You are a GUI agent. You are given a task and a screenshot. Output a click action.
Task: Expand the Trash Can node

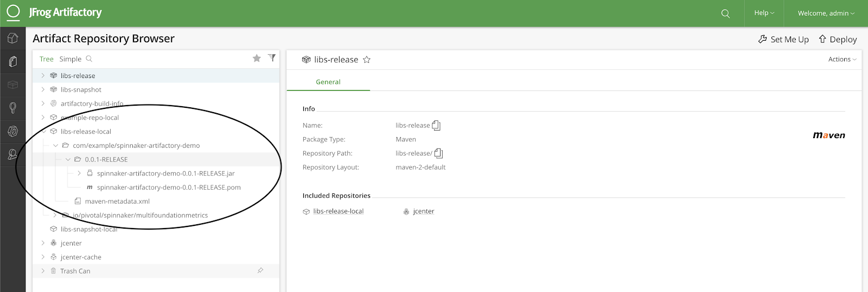click(43, 271)
